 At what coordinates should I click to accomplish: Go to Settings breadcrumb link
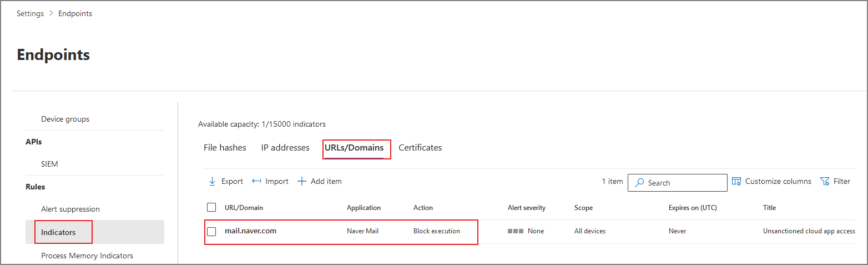coord(30,13)
